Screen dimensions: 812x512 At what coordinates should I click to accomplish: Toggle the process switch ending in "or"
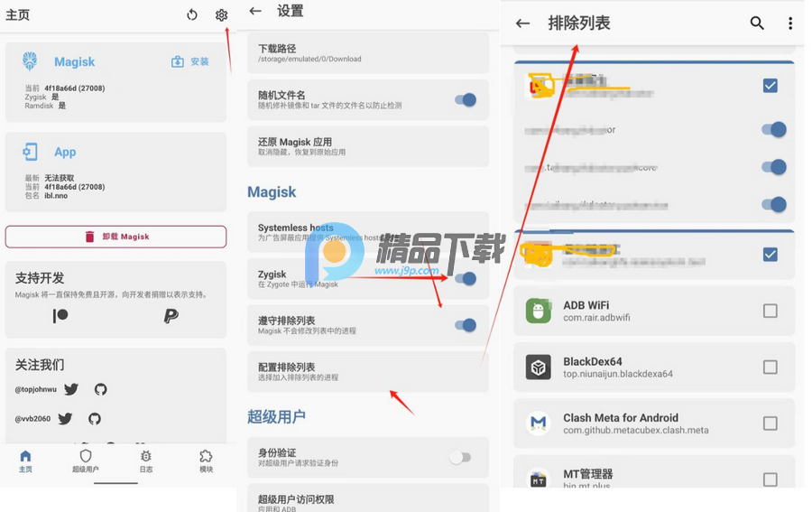pos(774,129)
